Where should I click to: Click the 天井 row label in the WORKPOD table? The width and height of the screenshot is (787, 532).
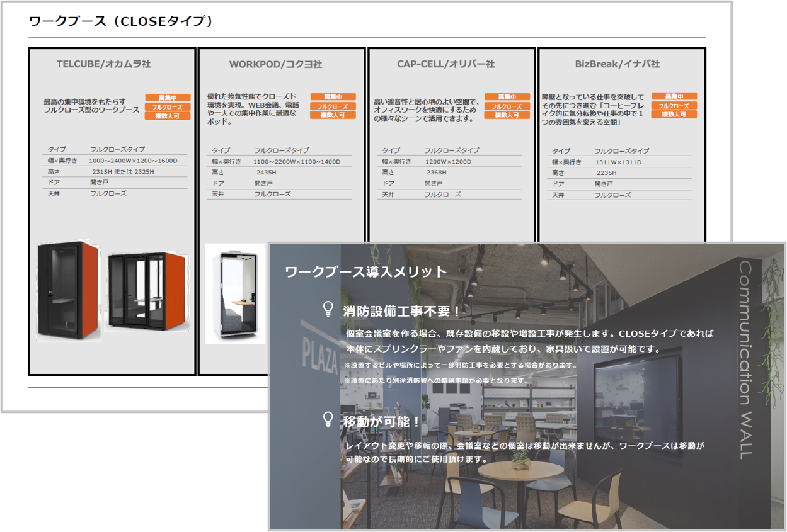(x=218, y=195)
